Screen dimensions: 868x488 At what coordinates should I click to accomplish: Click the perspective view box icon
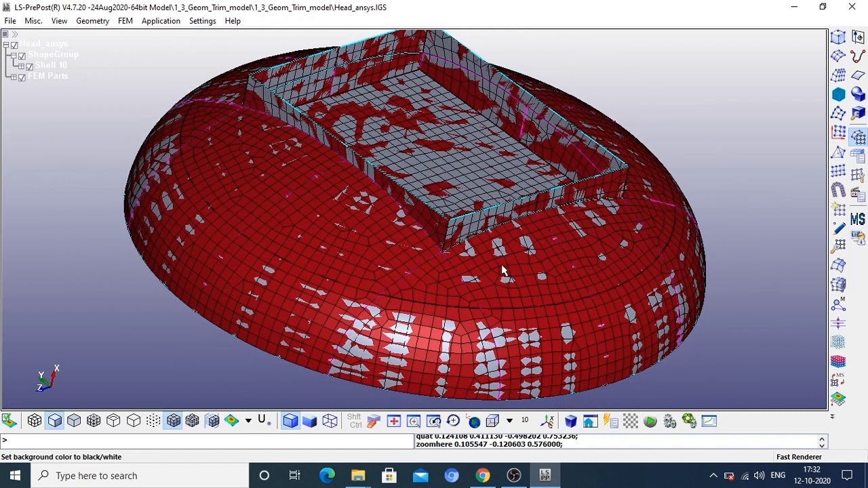coord(493,421)
